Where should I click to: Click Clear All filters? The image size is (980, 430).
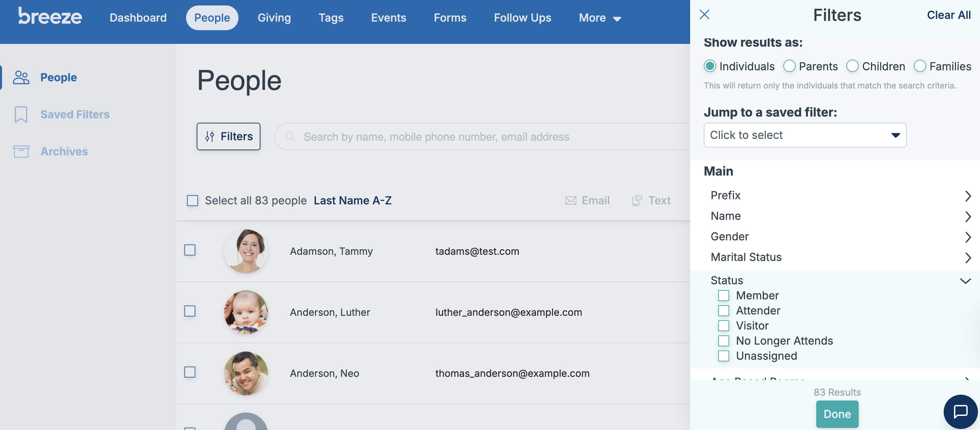pyautogui.click(x=948, y=15)
